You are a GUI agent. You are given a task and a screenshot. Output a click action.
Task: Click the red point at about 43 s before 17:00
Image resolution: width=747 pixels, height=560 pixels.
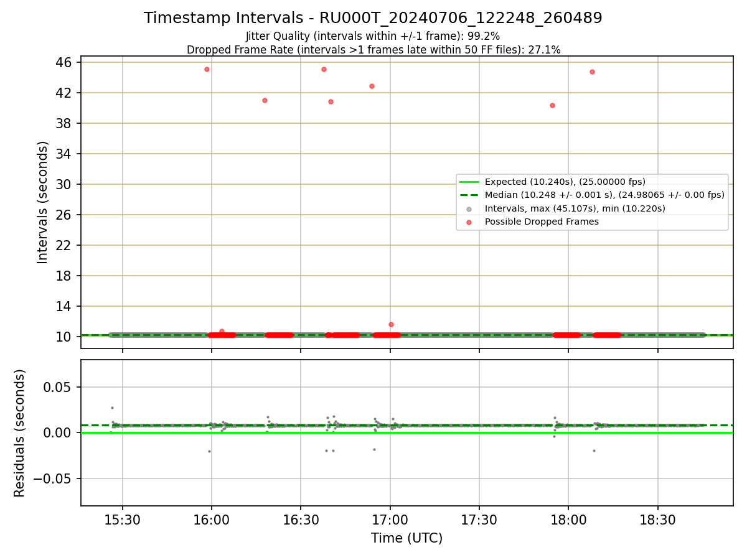coord(372,86)
